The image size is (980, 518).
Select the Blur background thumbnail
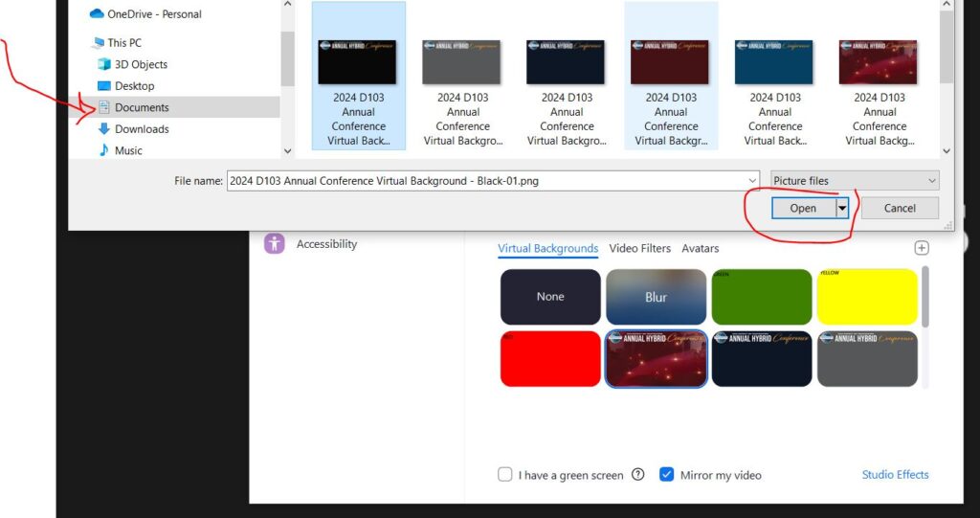[x=656, y=297]
